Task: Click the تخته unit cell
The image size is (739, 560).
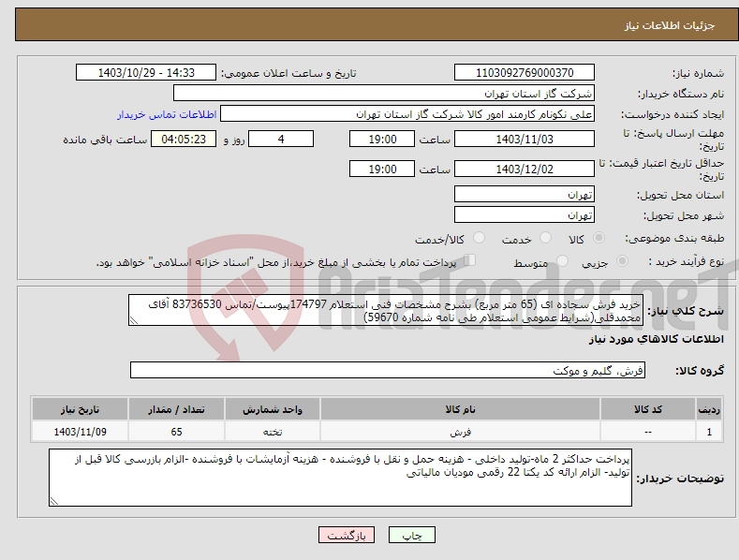Action: point(273,432)
